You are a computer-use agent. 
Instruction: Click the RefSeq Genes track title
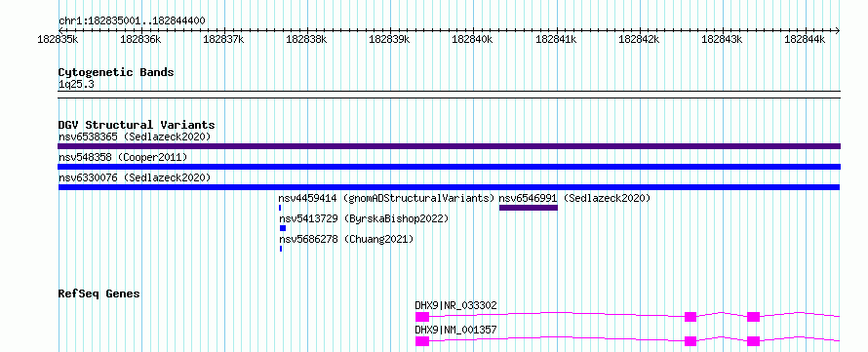click(x=99, y=293)
